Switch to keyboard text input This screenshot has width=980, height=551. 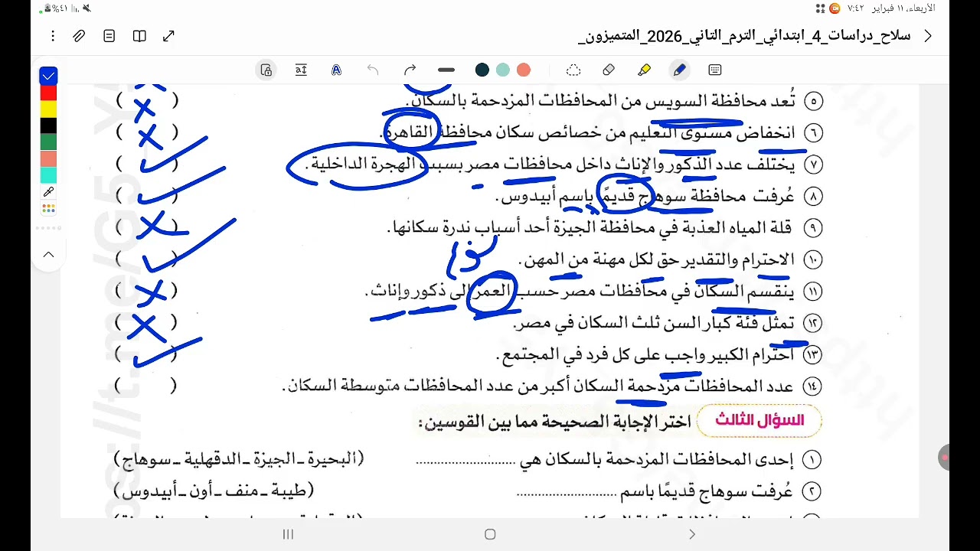click(x=715, y=70)
